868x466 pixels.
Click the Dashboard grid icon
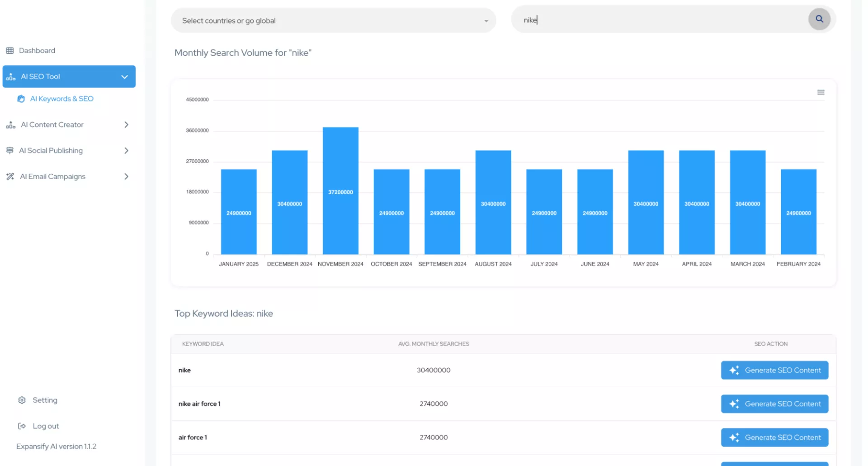[10, 51]
